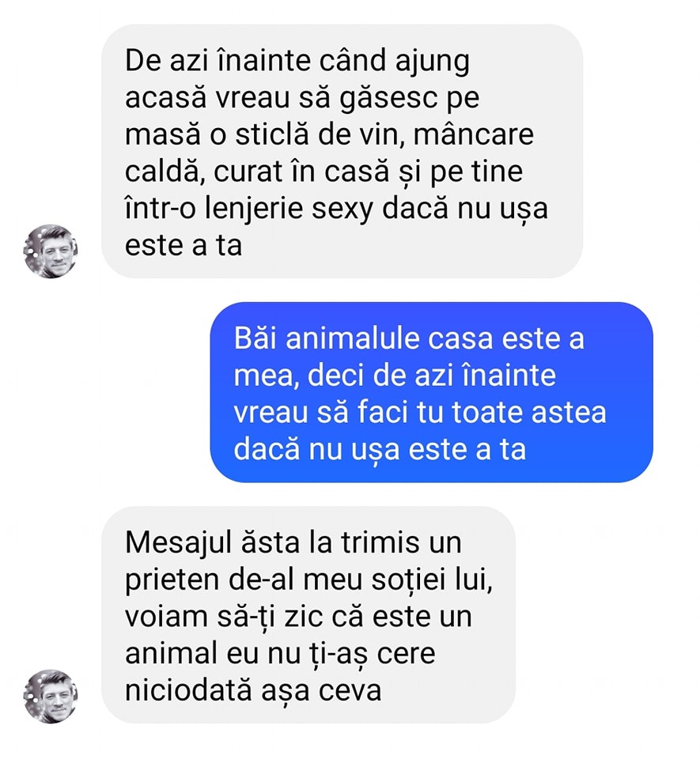
Task: Click the sender avatar beside the first message
Action: tap(51, 251)
